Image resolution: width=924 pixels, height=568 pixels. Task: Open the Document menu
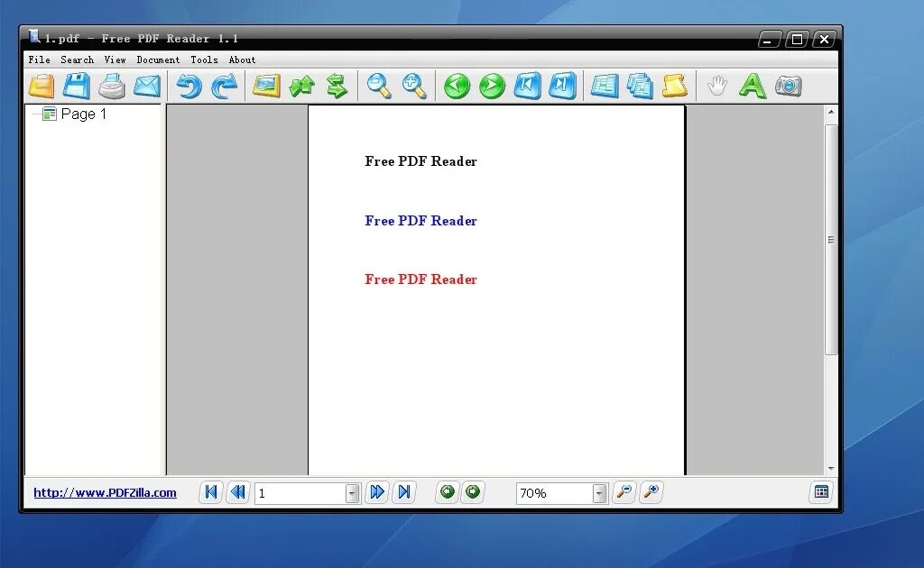[x=158, y=60]
